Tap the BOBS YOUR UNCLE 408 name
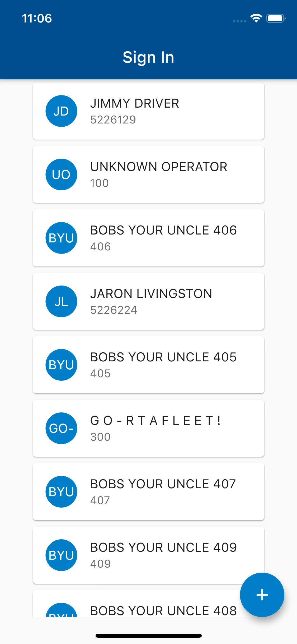Screen dimensions: 297x644 [x=163, y=611]
